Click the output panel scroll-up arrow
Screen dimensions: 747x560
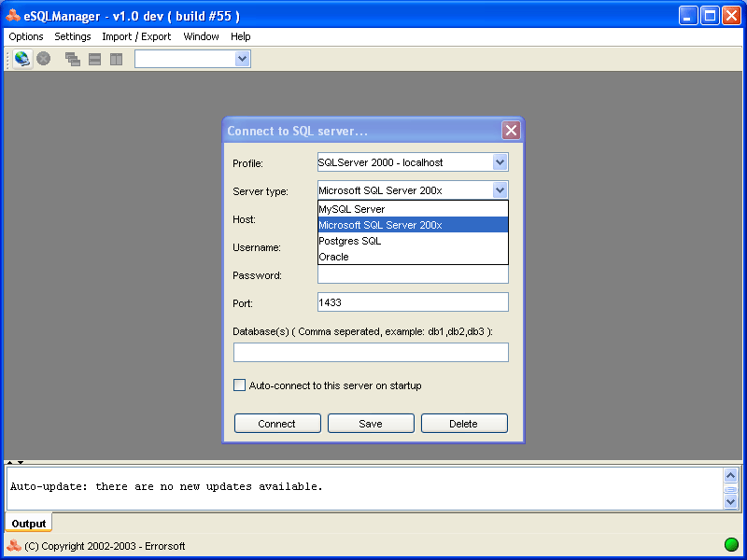[730, 475]
